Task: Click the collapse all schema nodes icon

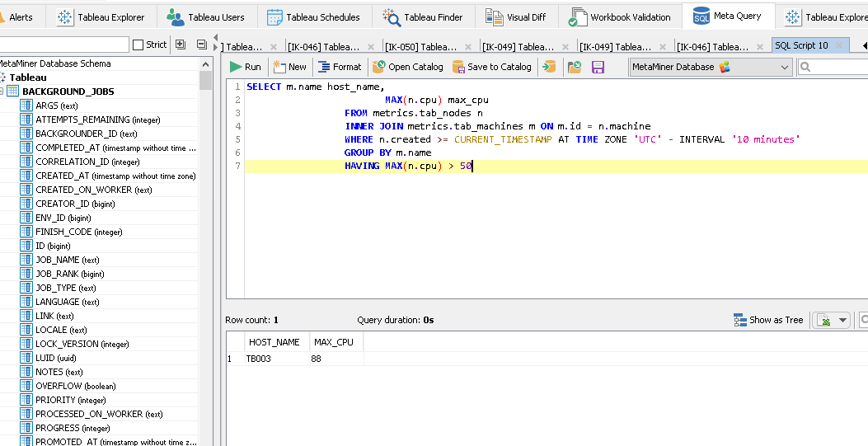Action: pyautogui.click(x=202, y=45)
